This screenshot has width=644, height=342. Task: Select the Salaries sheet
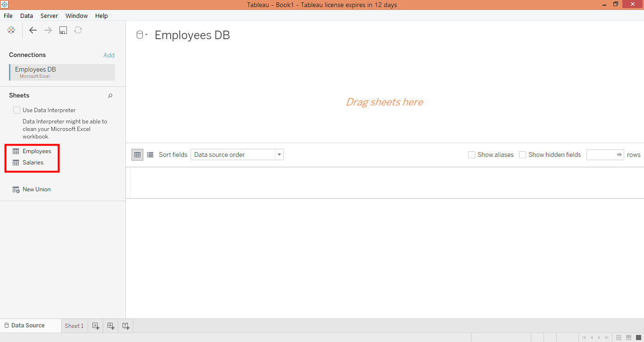click(x=33, y=162)
